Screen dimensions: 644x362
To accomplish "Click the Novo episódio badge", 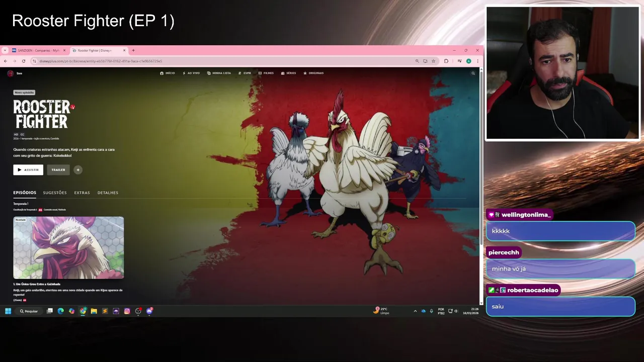I will pyautogui.click(x=24, y=93).
